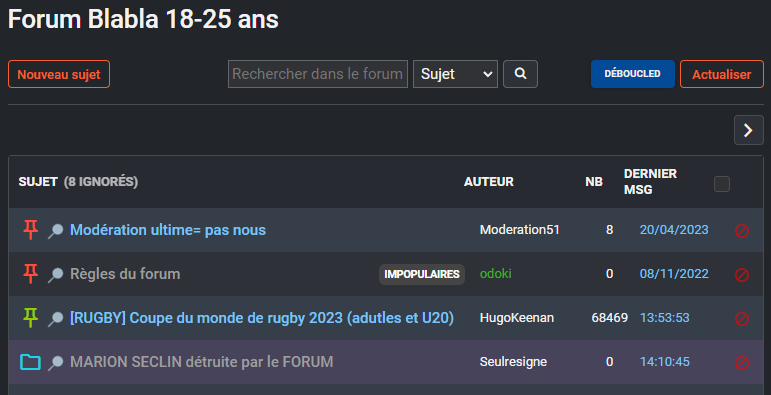The image size is (771, 395).
Task: Click the IMPOPULAIRES tag badge
Action: click(422, 274)
